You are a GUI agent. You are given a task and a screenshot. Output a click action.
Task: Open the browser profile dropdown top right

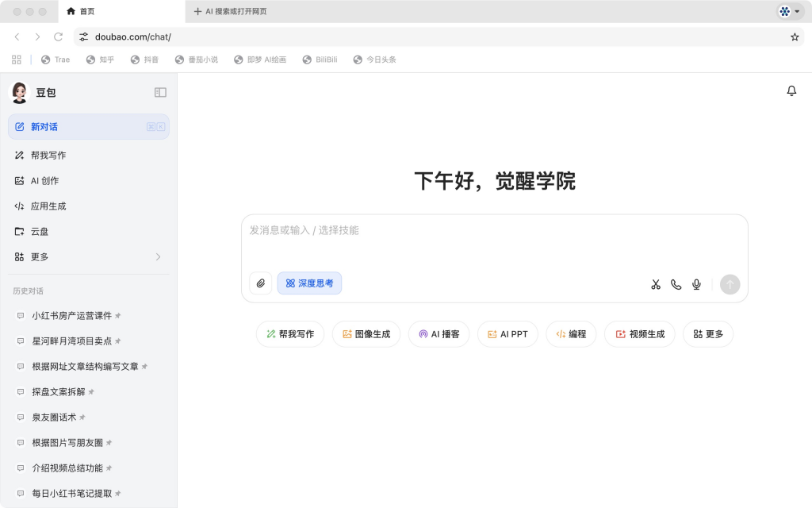(786, 12)
